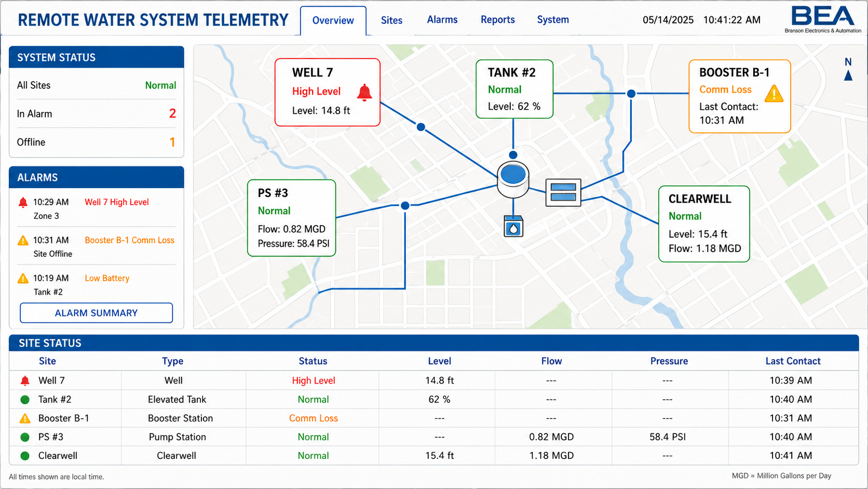Click Elevated Tank type cell

click(x=177, y=400)
